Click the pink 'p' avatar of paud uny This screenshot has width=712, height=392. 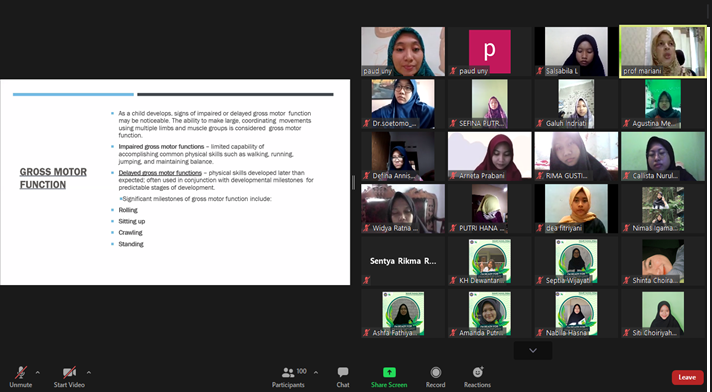click(490, 51)
